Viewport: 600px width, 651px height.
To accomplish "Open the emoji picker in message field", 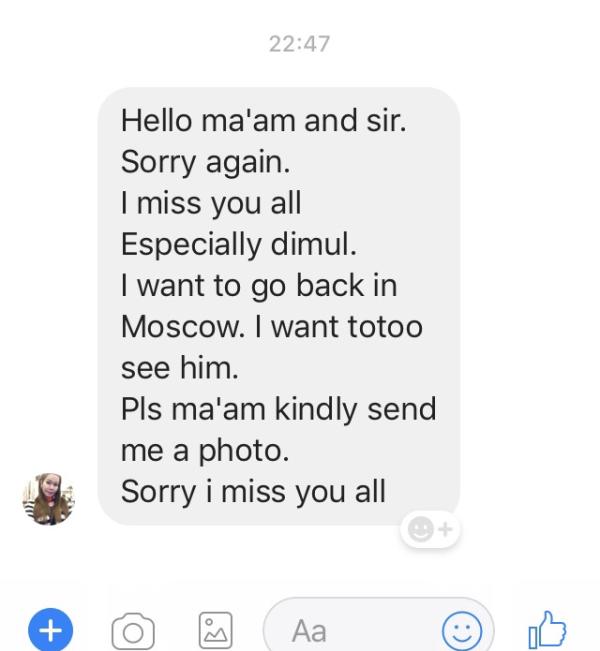I will (462, 631).
